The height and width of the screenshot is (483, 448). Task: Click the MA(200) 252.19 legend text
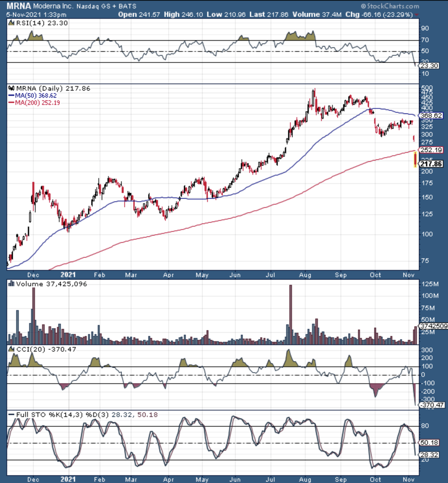[x=37, y=103]
